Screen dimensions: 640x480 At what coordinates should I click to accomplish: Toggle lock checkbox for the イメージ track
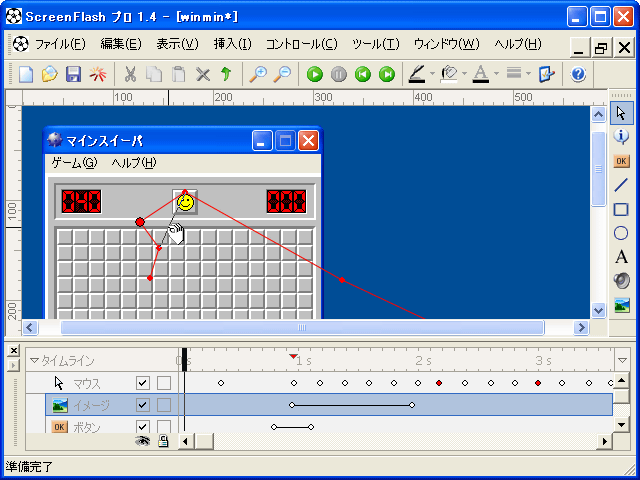point(164,405)
